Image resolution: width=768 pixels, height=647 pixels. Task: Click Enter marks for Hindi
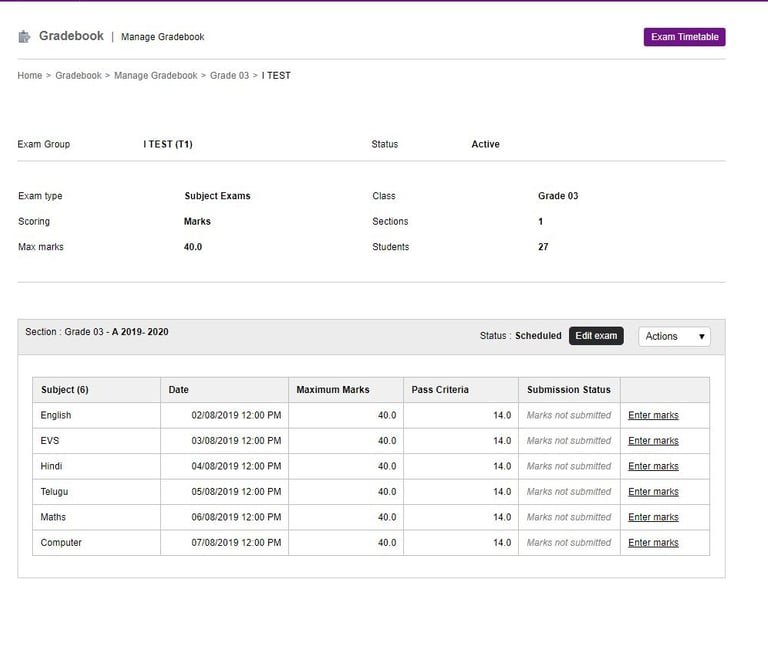click(x=653, y=466)
